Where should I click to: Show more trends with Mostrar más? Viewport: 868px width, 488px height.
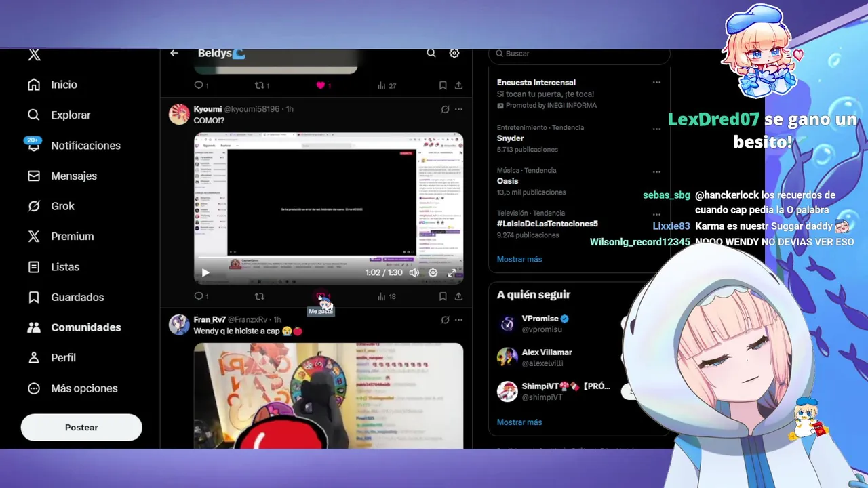519,259
